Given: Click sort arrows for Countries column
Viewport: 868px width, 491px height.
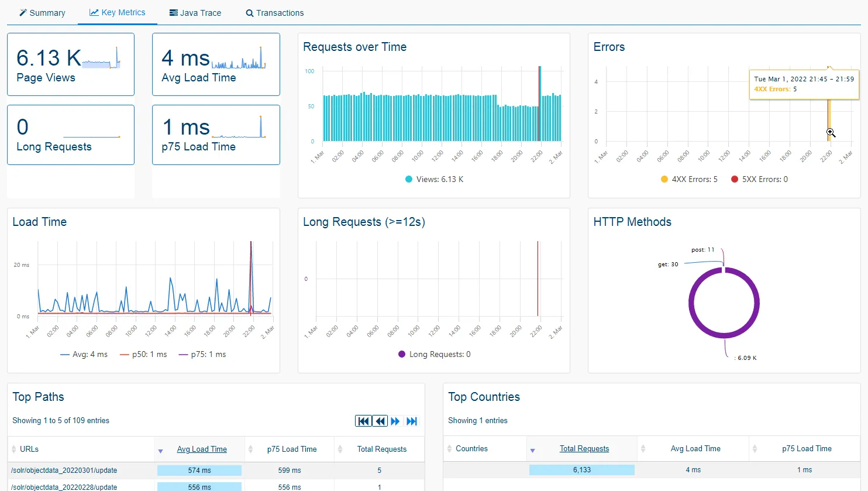Looking at the screenshot, I should point(449,449).
